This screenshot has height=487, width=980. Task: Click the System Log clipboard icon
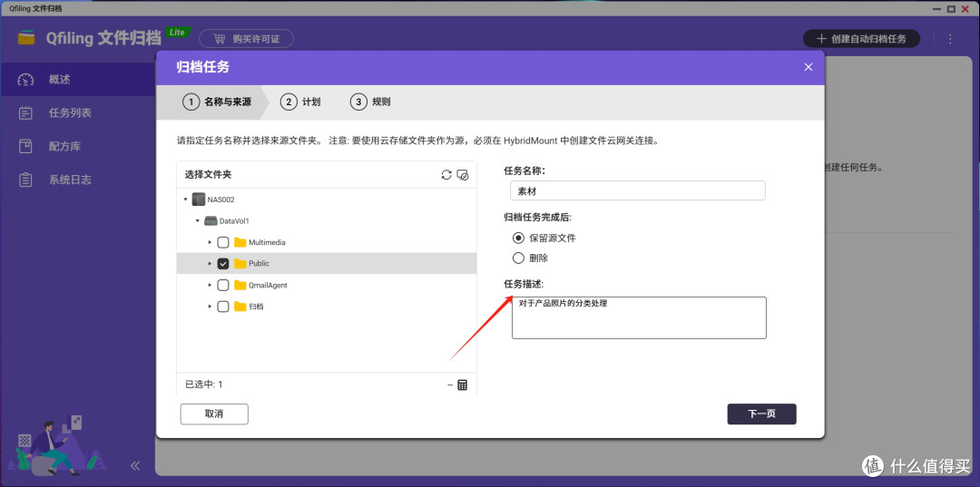[x=25, y=180]
